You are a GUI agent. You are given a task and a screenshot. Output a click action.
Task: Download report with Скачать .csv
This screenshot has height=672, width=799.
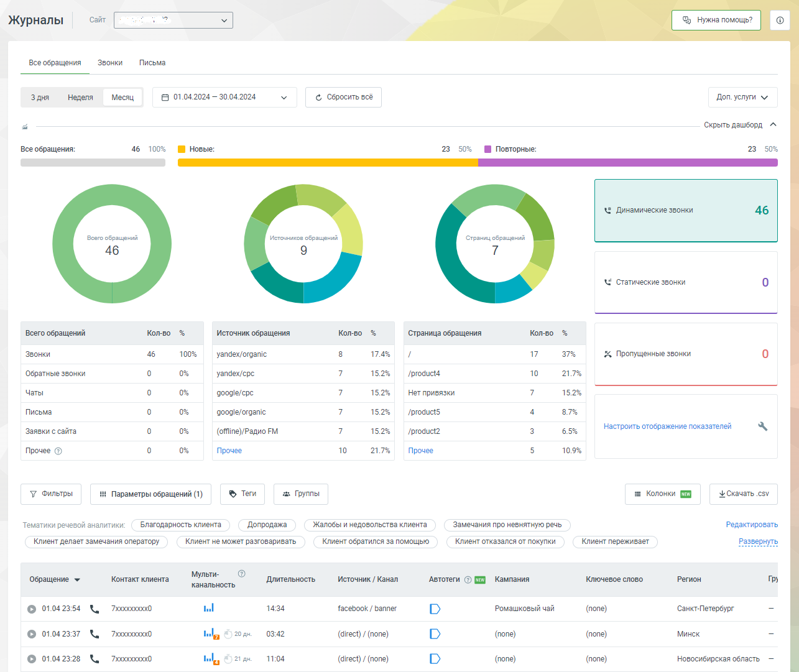coord(744,494)
